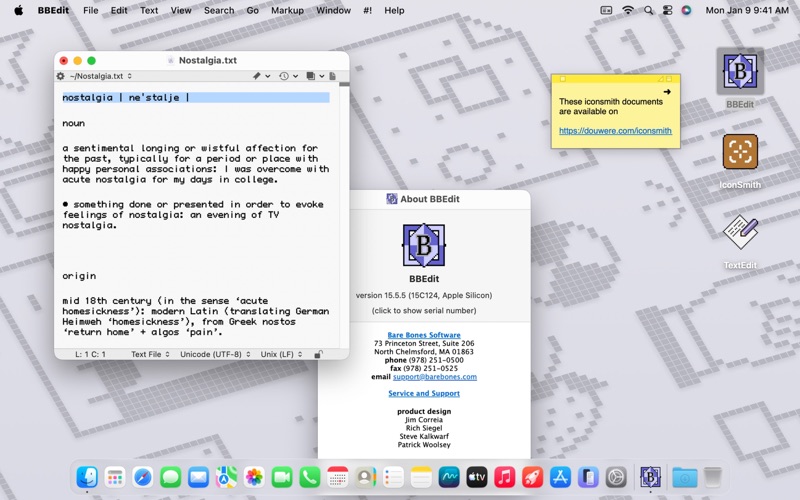This screenshot has width=800, height=500.
Task: Click the word 'noun' in the document
Action: pos(73,123)
